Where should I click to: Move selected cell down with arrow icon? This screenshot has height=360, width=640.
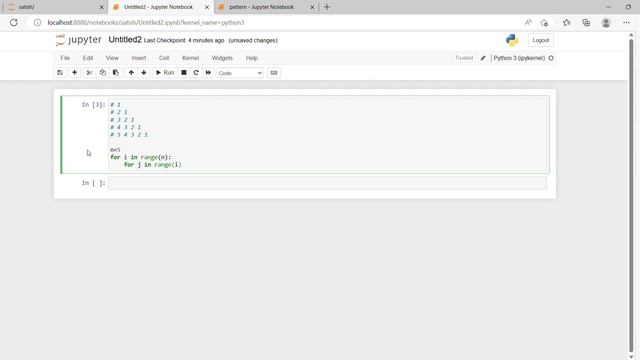(144, 73)
